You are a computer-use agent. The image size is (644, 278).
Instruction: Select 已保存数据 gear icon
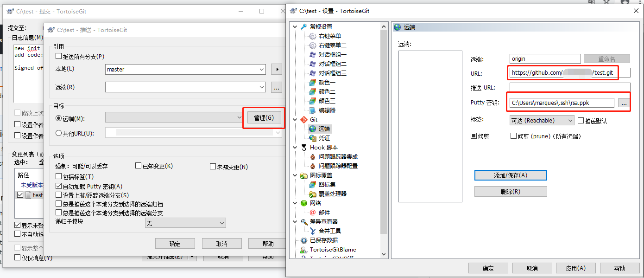(x=304, y=240)
